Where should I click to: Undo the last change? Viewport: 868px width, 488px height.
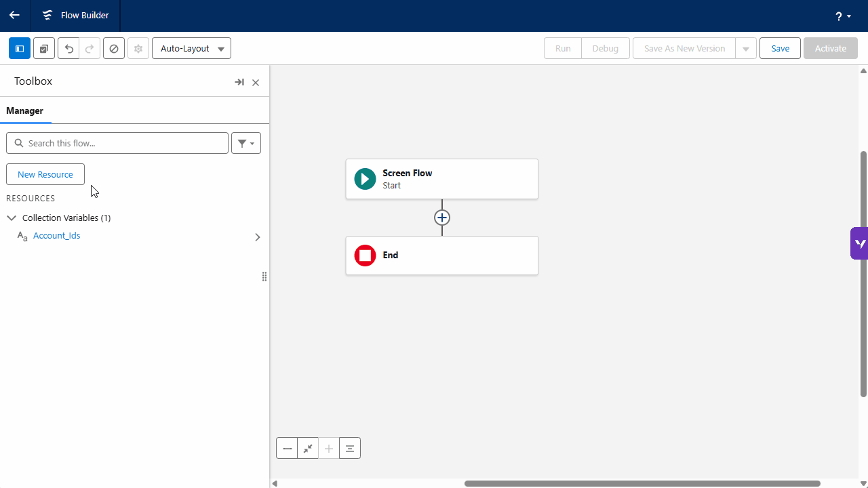tap(68, 49)
